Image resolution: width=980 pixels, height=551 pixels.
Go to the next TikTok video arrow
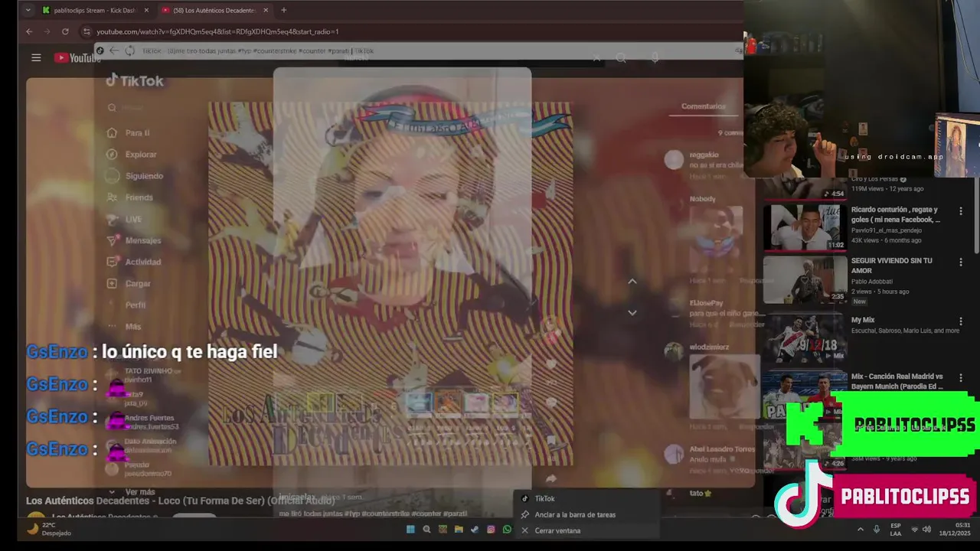click(x=632, y=312)
